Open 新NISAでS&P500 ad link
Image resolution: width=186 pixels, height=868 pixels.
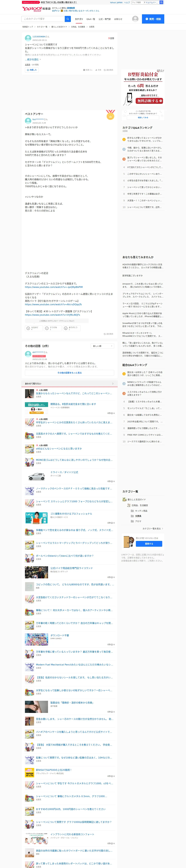coord(54,770)
